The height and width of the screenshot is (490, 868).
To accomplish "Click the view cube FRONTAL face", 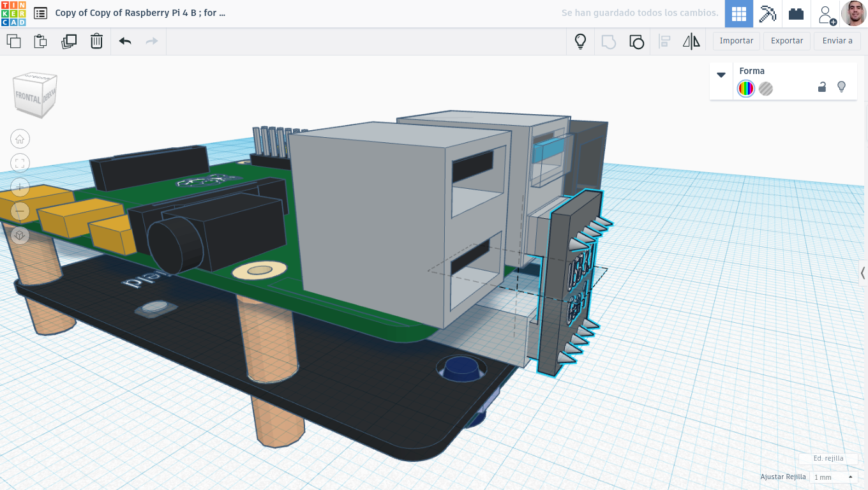I will point(29,98).
